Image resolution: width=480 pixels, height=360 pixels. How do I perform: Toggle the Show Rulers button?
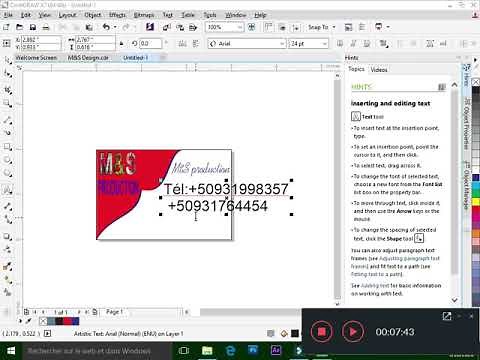[268, 27]
